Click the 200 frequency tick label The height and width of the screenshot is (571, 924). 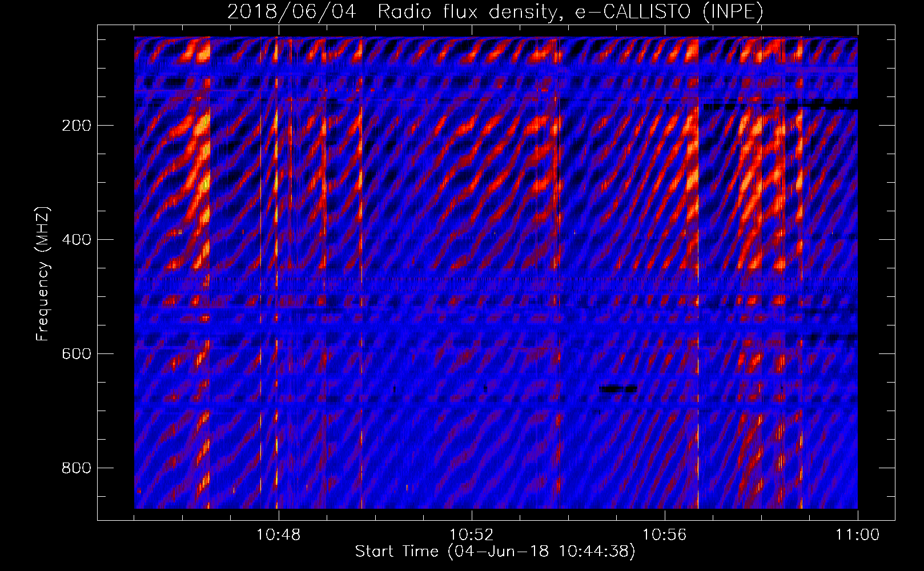click(77, 126)
